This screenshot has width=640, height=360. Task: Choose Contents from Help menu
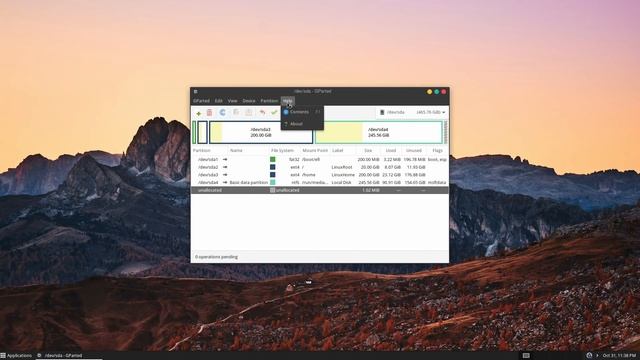pyautogui.click(x=302, y=112)
